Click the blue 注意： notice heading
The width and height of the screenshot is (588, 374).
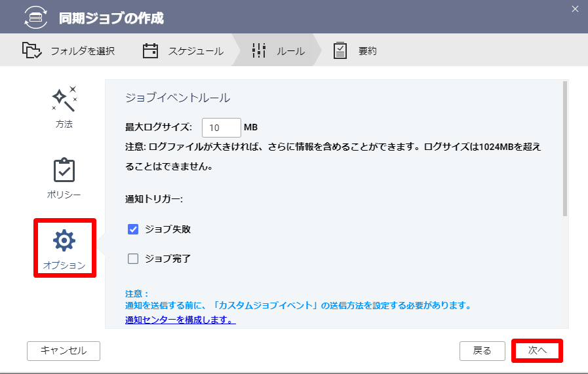[137, 293]
